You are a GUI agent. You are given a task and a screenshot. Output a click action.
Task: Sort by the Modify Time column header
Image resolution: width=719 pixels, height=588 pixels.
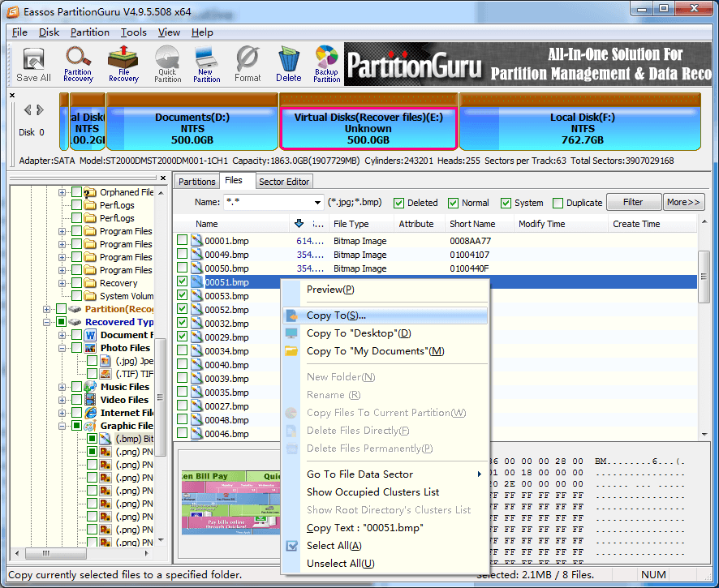click(560, 224)
